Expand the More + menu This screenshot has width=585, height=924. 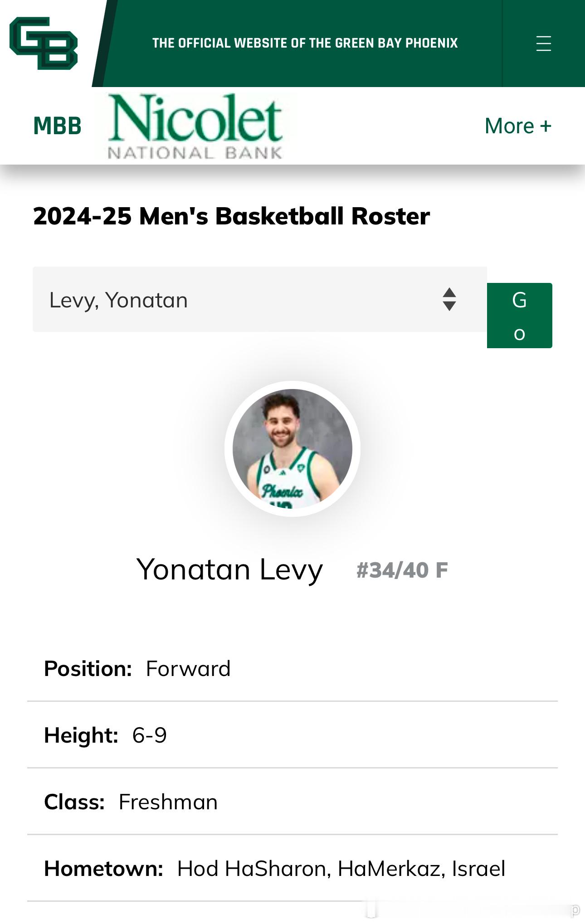point(518,126)
